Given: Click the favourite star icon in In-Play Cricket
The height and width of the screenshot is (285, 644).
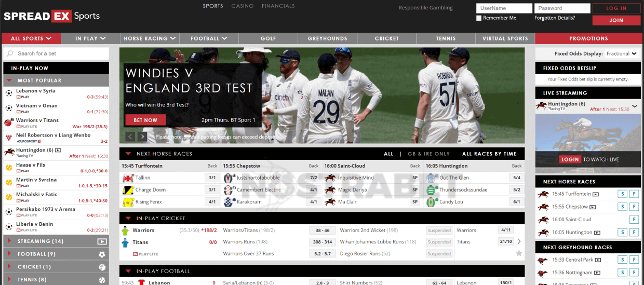Looking at the screenshot, I should click(519, 253).
